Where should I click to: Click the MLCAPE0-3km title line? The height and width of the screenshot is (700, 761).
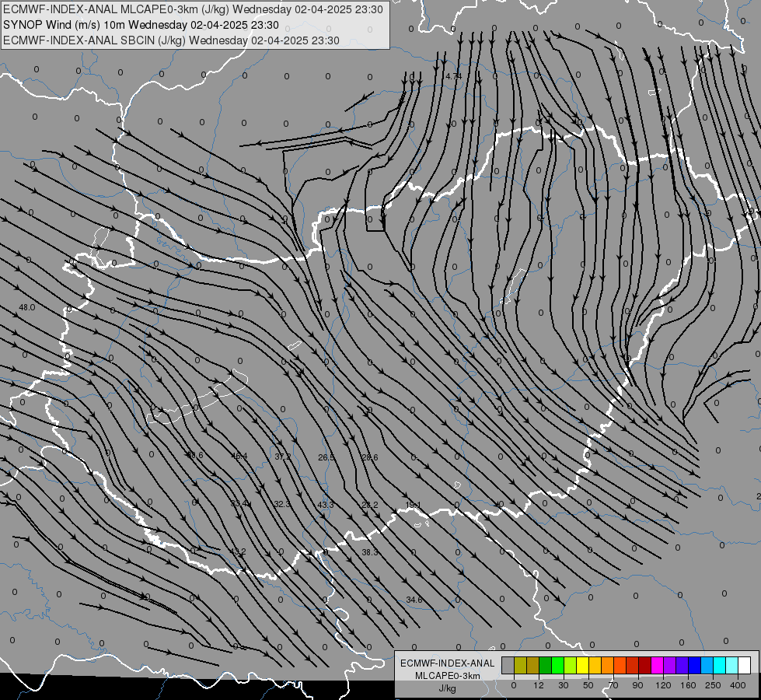[x=193, y=9]
